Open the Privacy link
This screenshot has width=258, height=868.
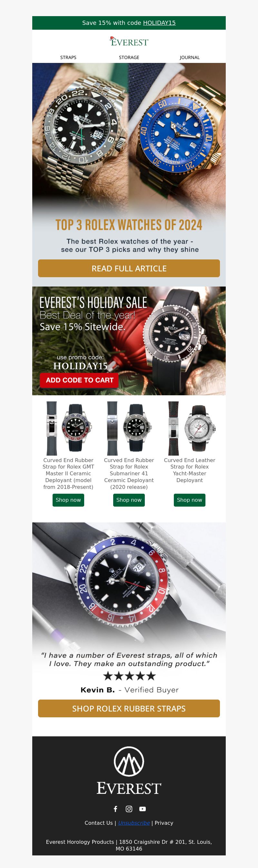tap(164, 823)
